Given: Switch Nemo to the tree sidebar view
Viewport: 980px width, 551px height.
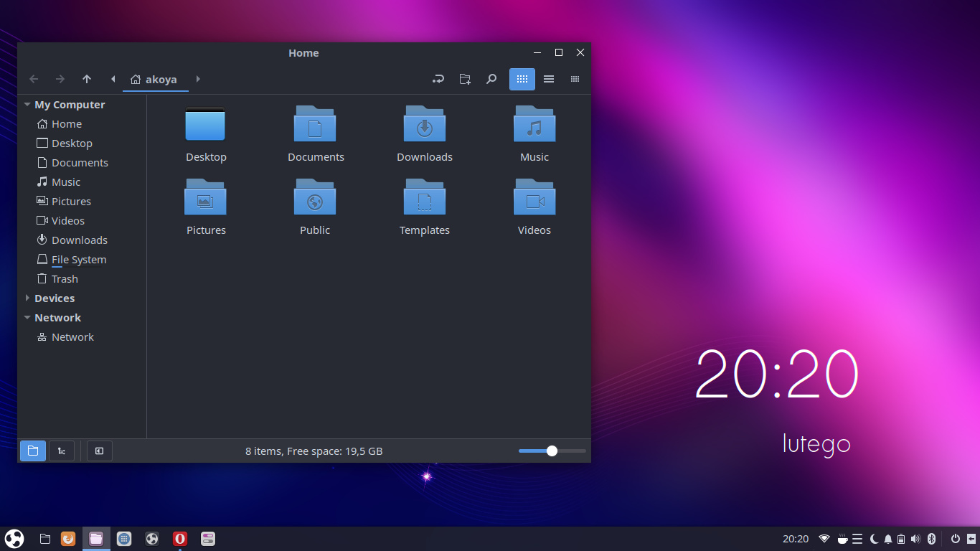Looking at the screenshot, I should 61,451.
